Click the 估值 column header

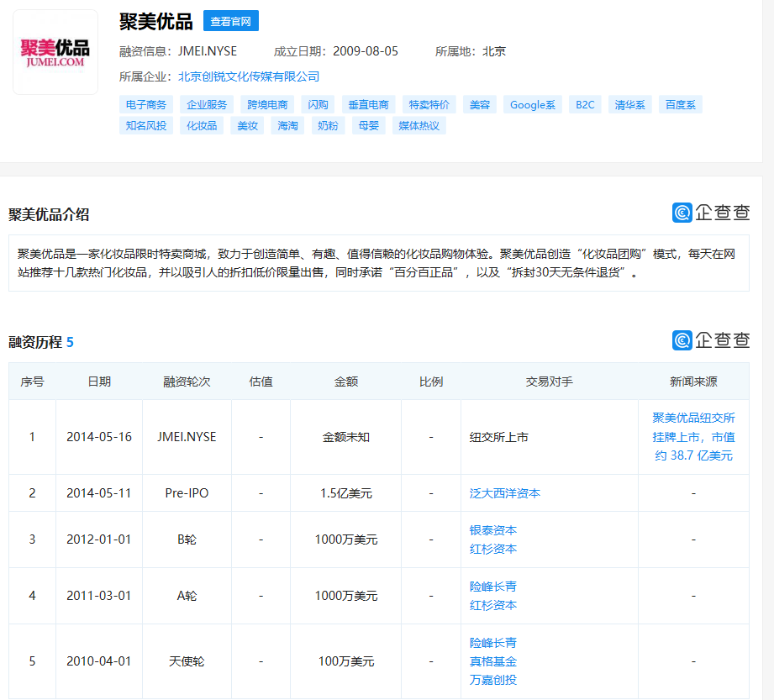[261, 382]
